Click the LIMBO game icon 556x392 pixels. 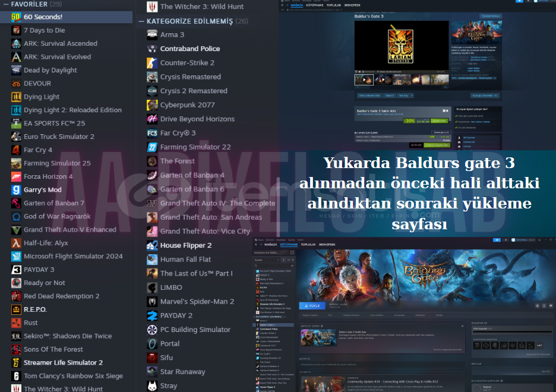click(152, 287)
